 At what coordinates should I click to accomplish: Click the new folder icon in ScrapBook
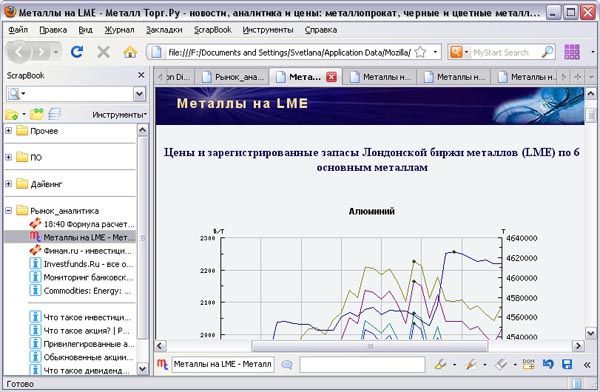click(x=11, y=114)
